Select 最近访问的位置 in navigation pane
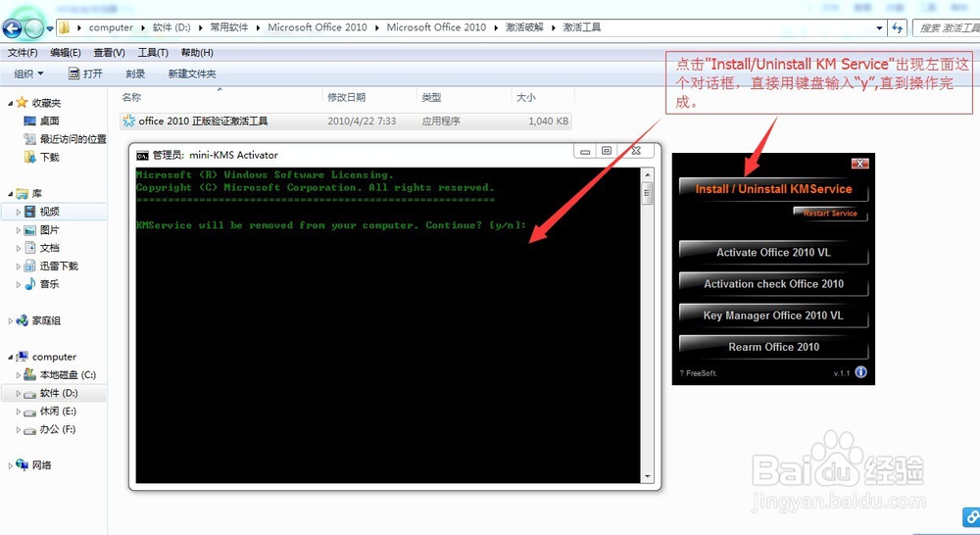The height and width of the screenshot is (535, 980). [73, 139]
